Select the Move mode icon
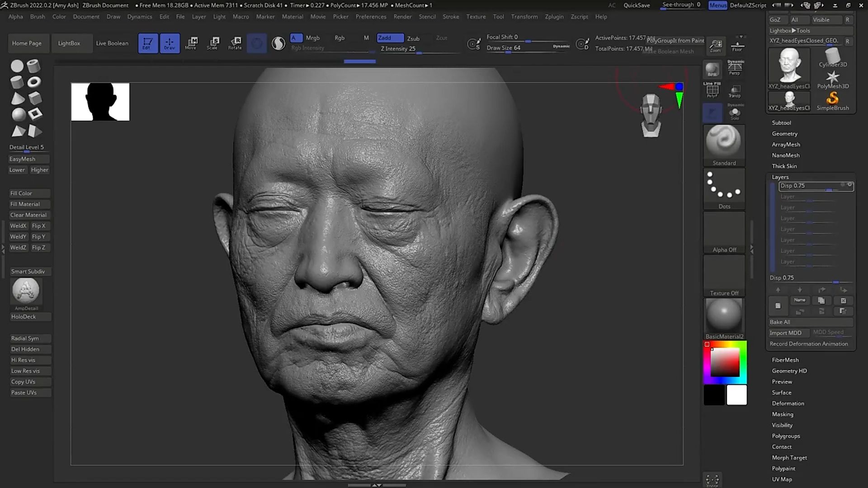The image size is (868, 488). click(191, 43)
